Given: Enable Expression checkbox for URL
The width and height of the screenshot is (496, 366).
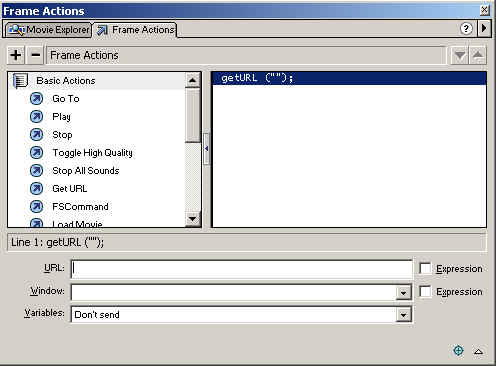Looking at the screenshot, I should pos(425,268).
